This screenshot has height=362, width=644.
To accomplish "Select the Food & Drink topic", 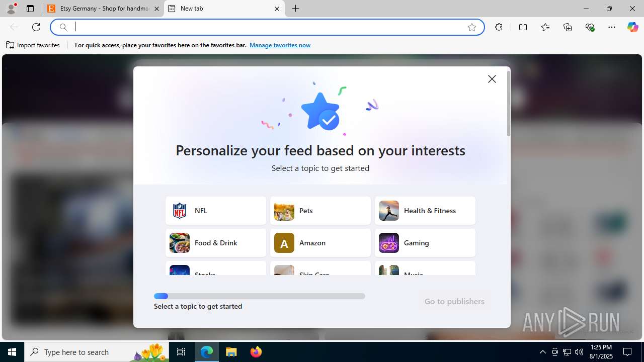I will (216, 243).
